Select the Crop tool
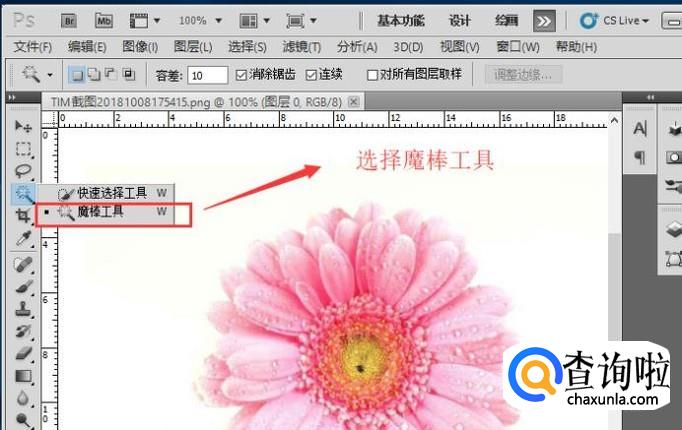 pyautogui.click(x=23, y=216)
